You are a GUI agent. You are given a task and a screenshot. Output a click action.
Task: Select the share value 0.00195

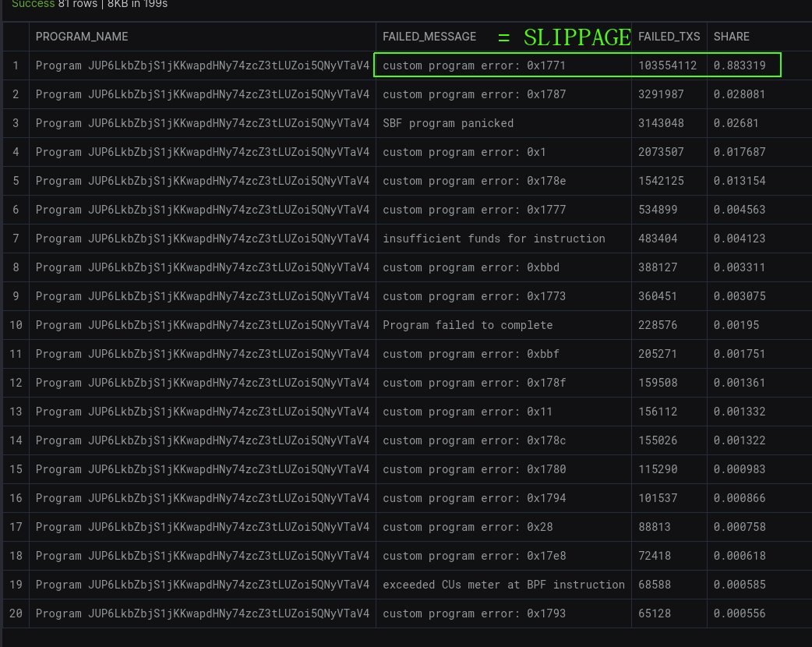pos(736,325)
